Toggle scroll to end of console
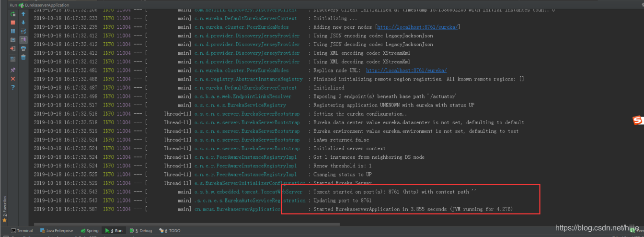Screen dimensions: 644x237 [23, 40]
